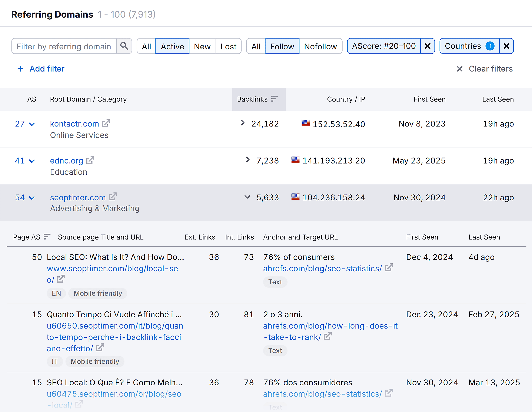Select the first All status filter

146,46
